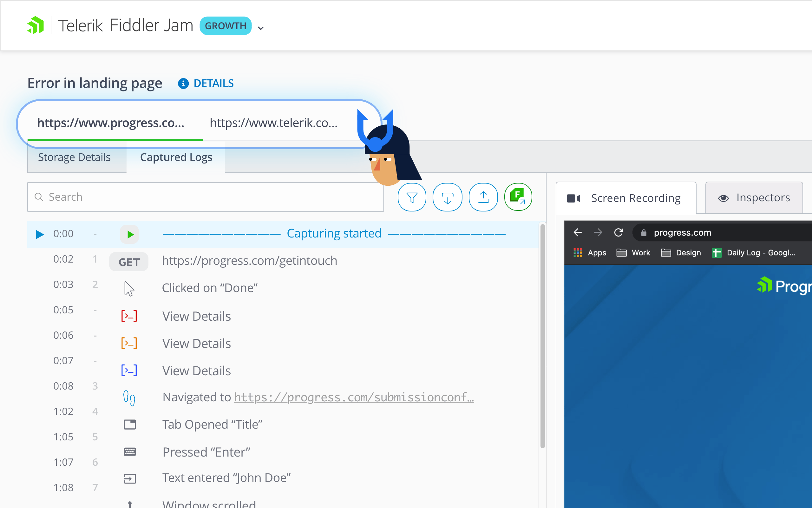
Task: Click the progress.com address bar in recording
Action: [x=721, y=232]
